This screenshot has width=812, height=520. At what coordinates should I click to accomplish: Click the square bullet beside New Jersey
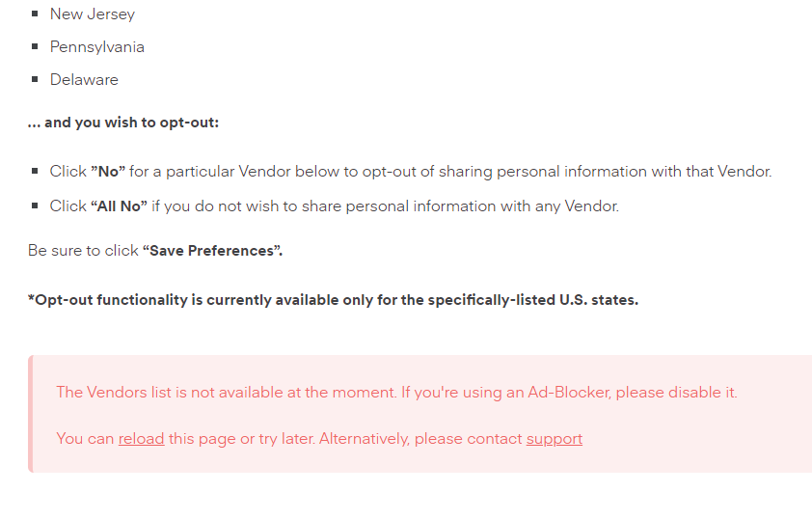[35, 14]
